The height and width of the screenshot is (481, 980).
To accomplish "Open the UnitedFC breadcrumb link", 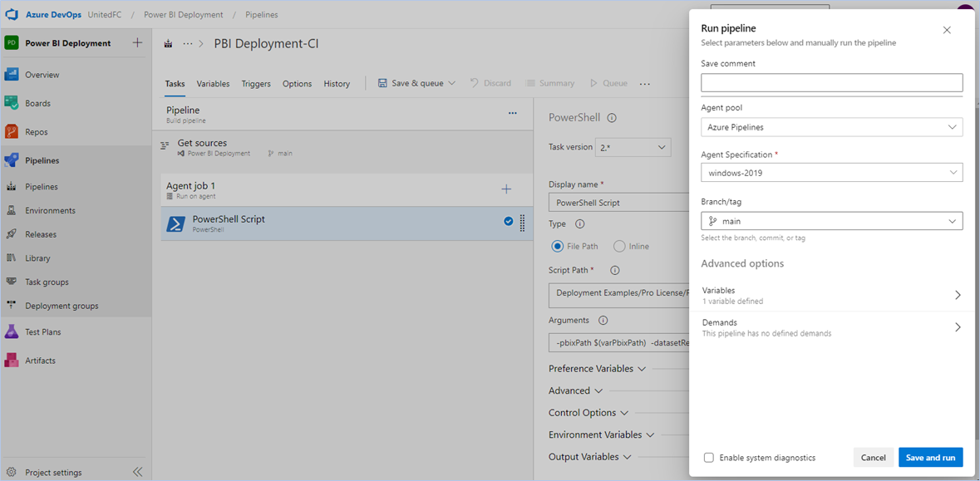I will coord(106,14).
